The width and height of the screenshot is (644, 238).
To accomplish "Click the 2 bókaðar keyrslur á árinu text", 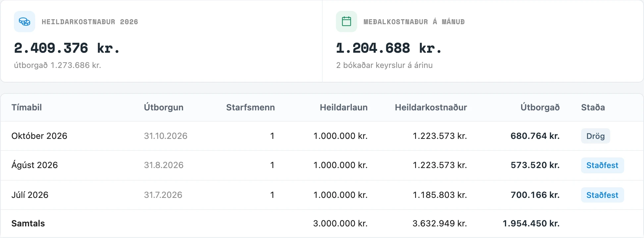I will [384, 65].
